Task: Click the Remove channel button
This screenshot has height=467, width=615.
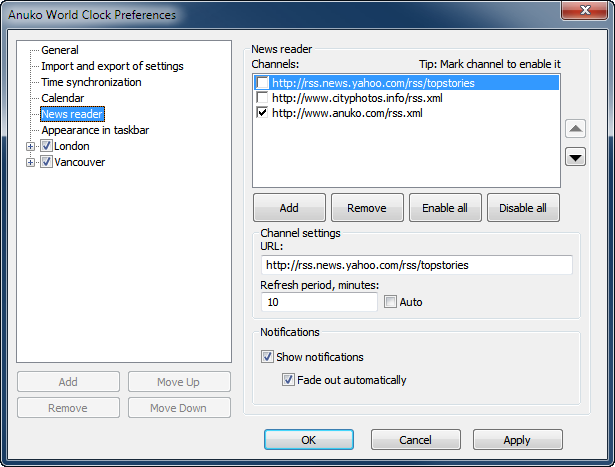Action: [x=367, y=208]
